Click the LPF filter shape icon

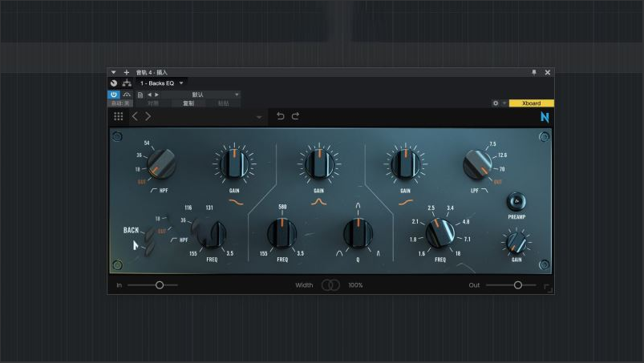coord(484,191)
